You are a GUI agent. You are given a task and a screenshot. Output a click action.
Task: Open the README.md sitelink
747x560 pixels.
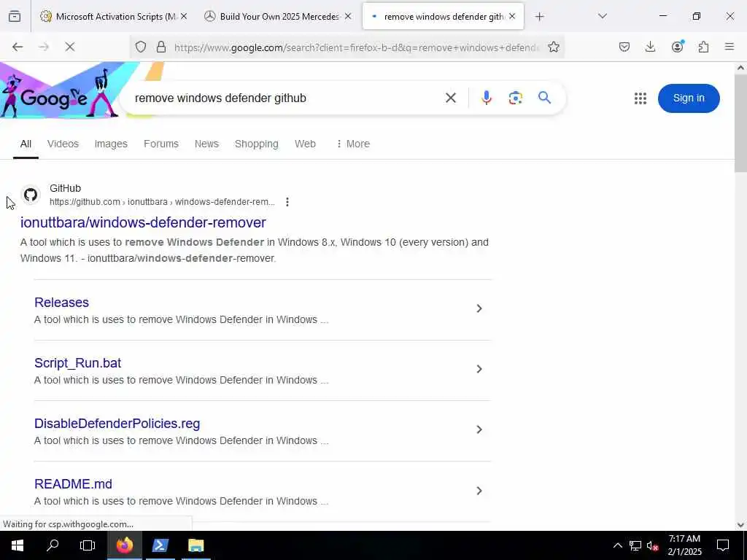click(x=74, y=484)
